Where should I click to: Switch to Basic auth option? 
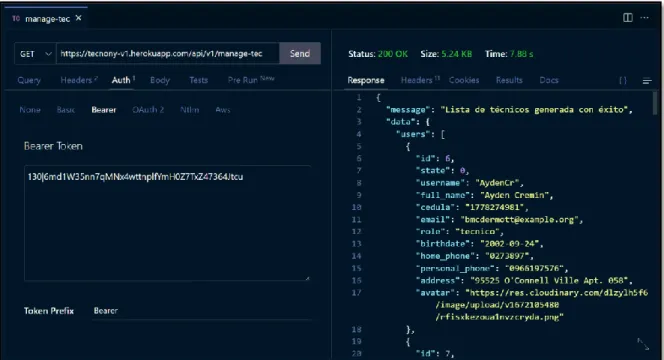[66, 110]
